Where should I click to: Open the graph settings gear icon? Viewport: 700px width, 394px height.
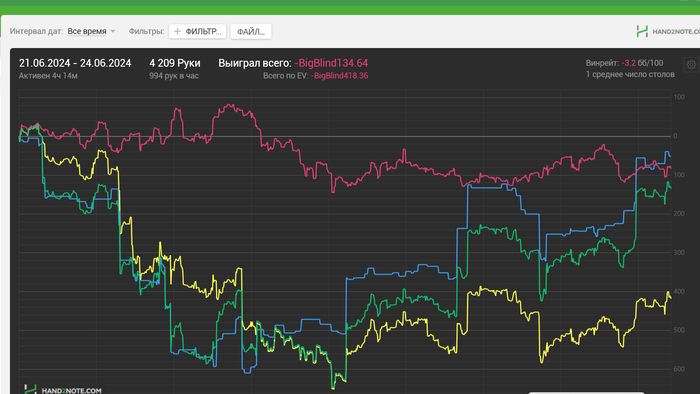[x=691, y=65]
